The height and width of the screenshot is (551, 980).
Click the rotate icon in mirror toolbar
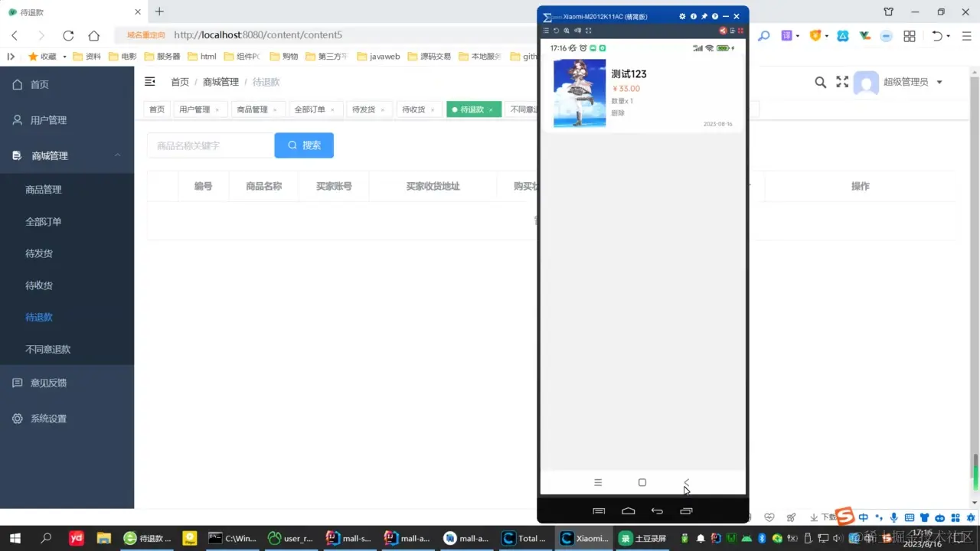click(556, 31)
